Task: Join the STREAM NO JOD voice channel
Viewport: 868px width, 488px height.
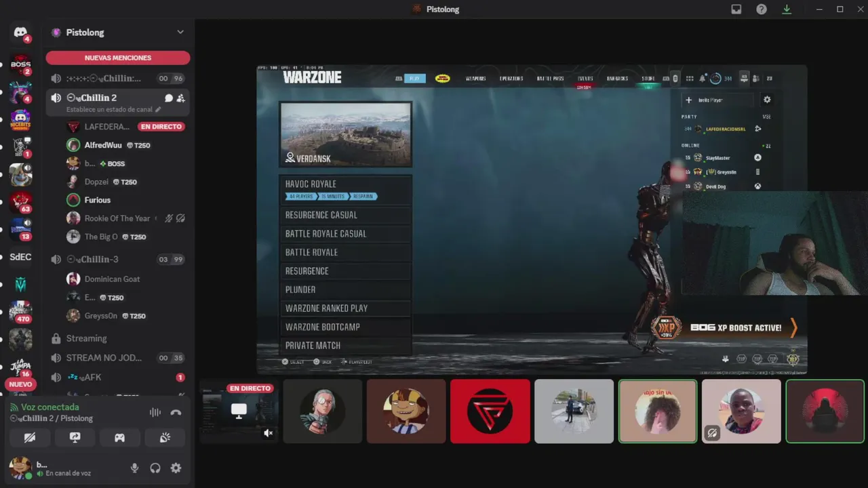Action: click(118, 358)
